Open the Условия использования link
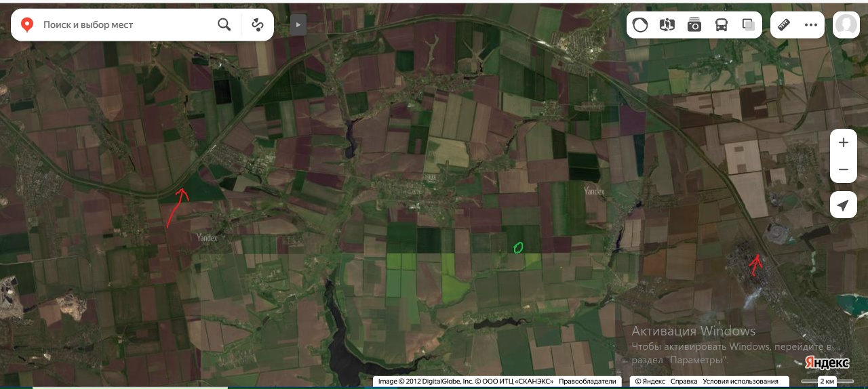The width and height of the screenshot is (868, 389). (x=740, y=382)
